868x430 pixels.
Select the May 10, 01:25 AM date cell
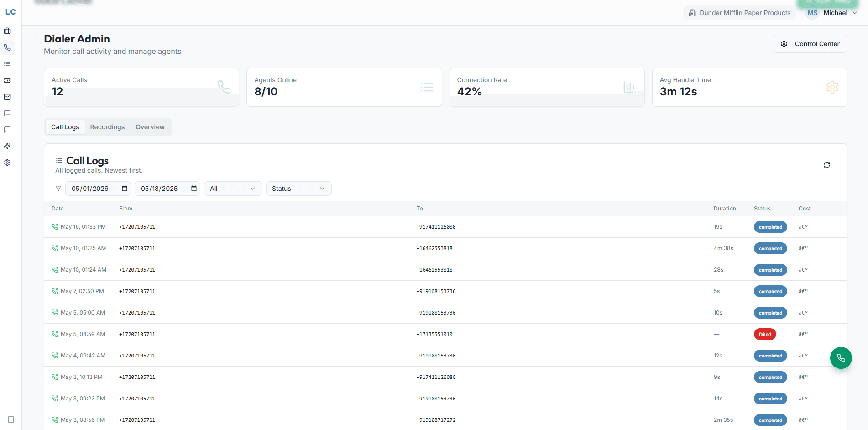[x=83, y=248]
